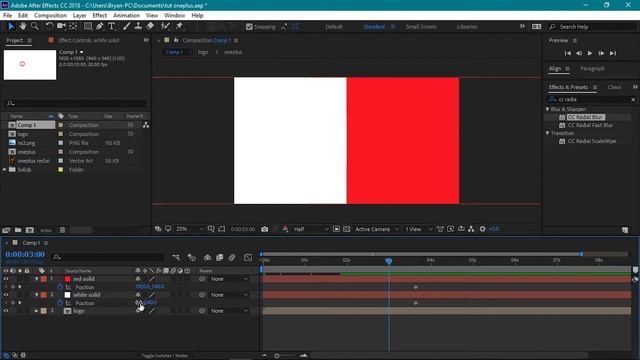
Task: Enable motion blur icon in timeline
Action: (x=232, y=258)
